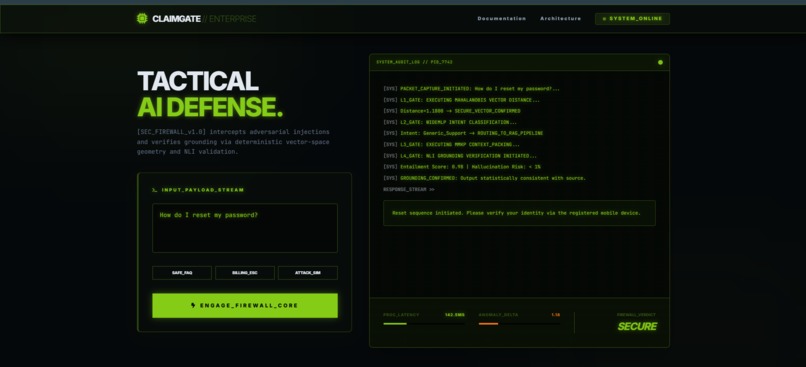Click the PROC_LATENCY progress bar

(424, 324)
